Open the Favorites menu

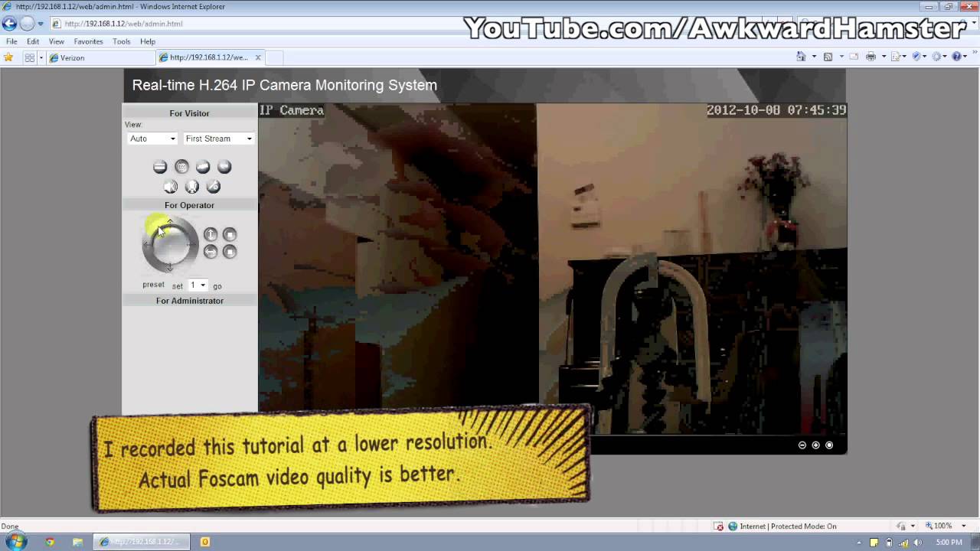[x=88, y=41]
